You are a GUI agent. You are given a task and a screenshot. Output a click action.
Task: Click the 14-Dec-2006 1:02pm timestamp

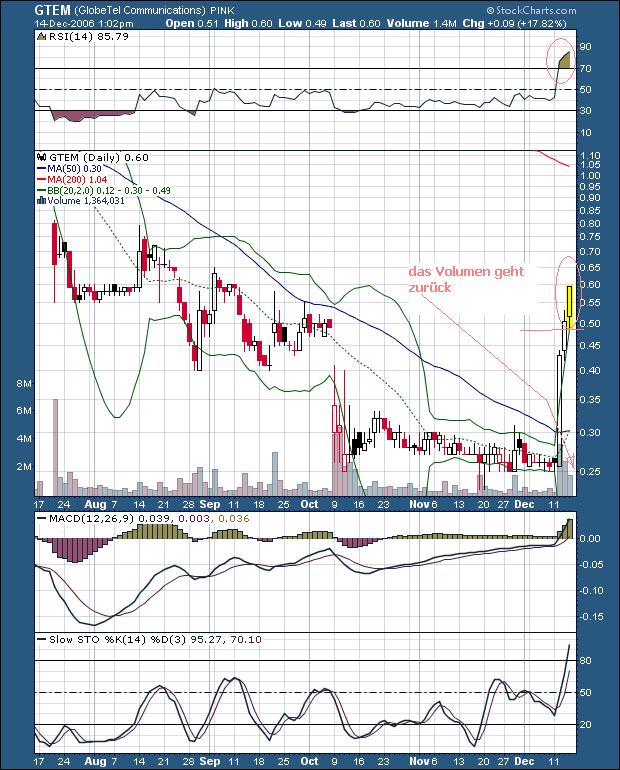click(x=84, y=24)
